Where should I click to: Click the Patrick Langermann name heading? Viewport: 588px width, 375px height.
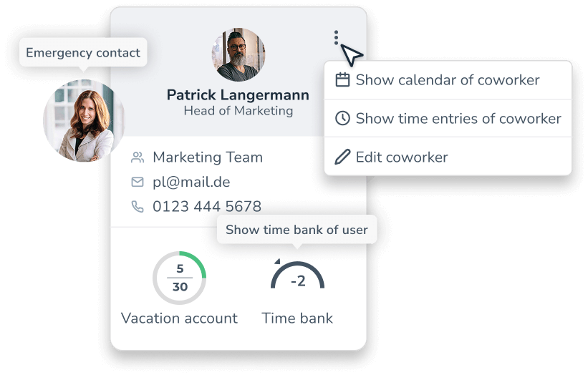(x=238, y=95)
